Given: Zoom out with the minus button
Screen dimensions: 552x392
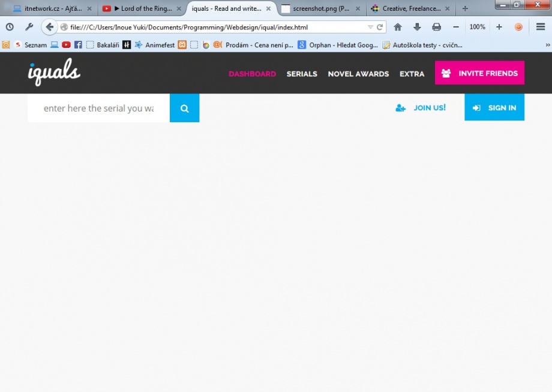Looking at the screenshot, I should pos(456,27).
